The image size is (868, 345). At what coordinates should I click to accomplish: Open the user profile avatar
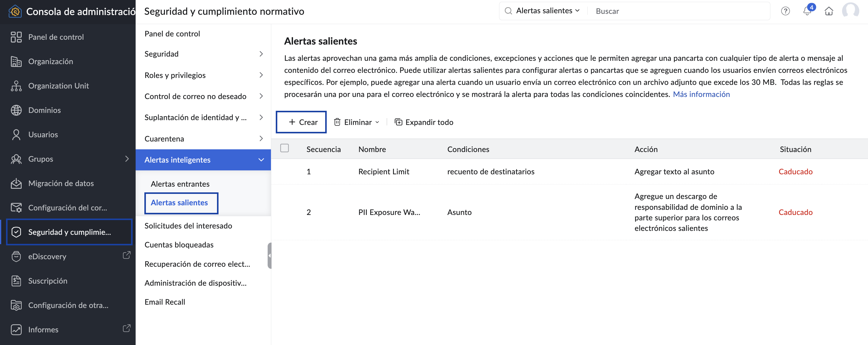tap(850, 11)
